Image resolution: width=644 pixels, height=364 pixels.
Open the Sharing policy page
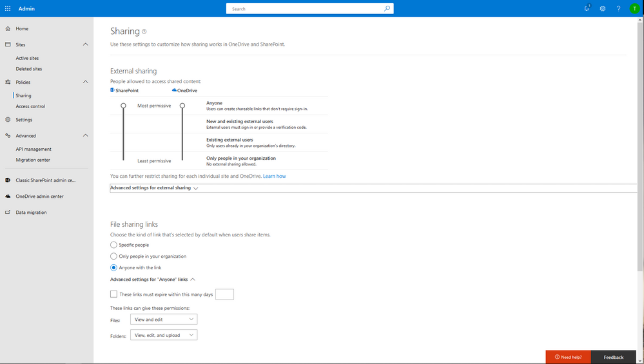tap(23, 95)
